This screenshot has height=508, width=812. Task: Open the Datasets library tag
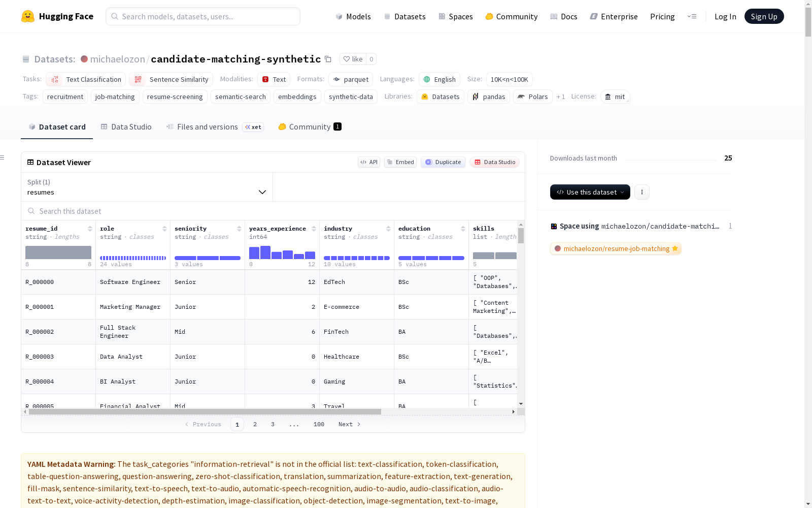click(x=441, y=97)
